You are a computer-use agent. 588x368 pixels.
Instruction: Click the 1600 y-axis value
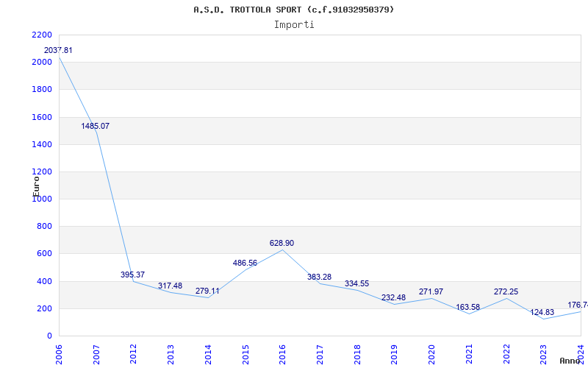42,117
